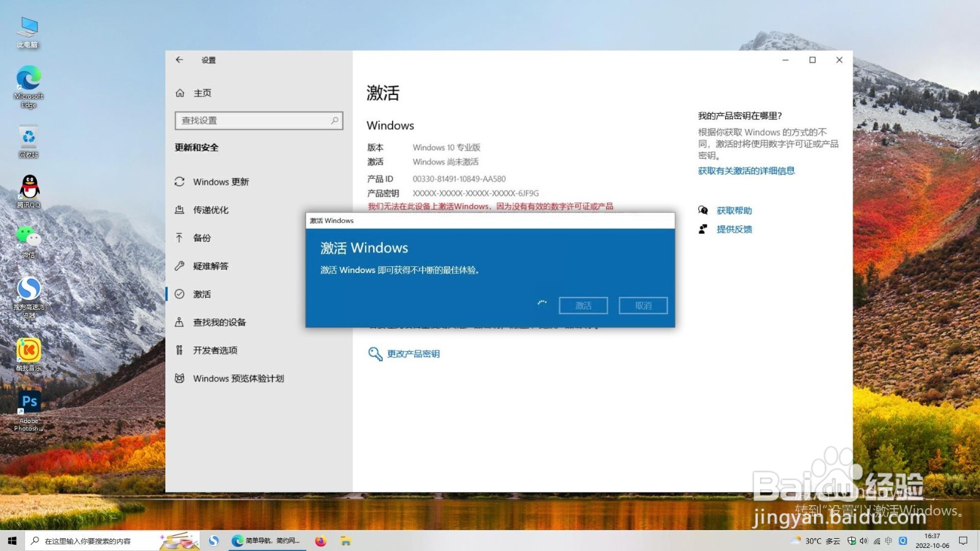This screenshot has width=980, height=551.
Task: Click 更改产品密钥 to change product key
Action: click(412, 353)
